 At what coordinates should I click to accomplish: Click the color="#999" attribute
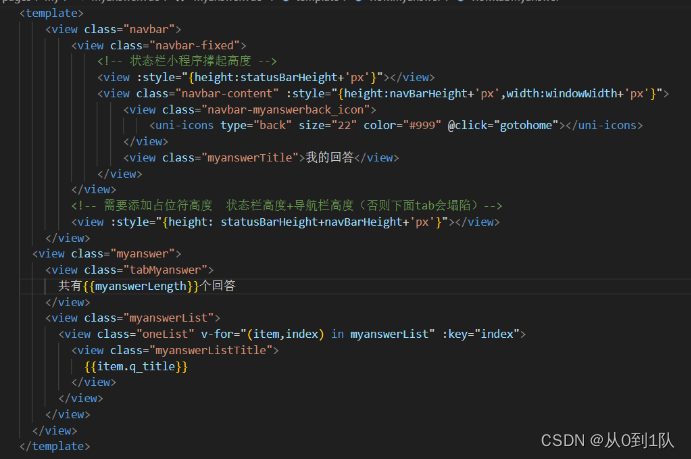click(x=402, y=126)
